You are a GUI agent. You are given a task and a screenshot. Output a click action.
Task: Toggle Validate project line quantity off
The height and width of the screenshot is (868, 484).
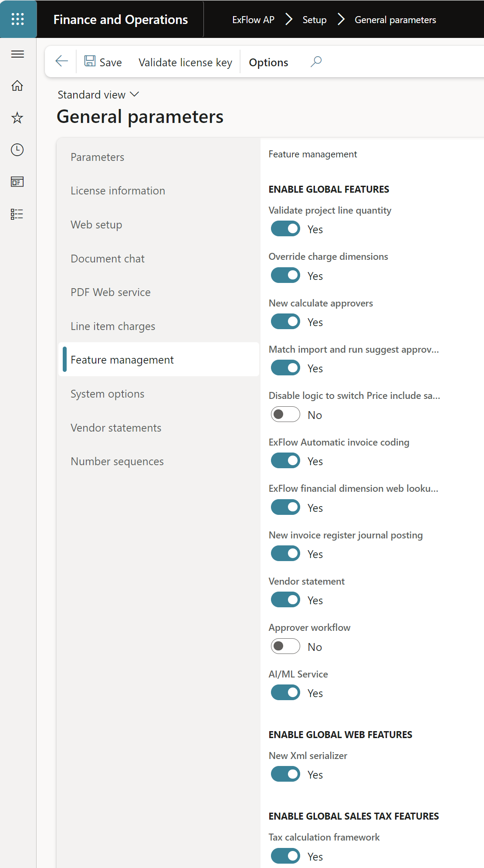285,229
